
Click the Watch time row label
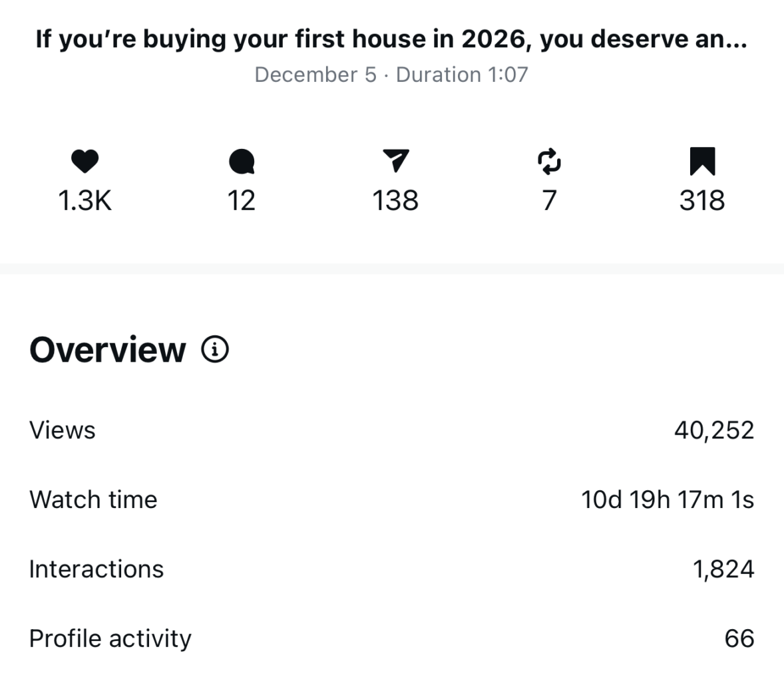coord(93,499)
